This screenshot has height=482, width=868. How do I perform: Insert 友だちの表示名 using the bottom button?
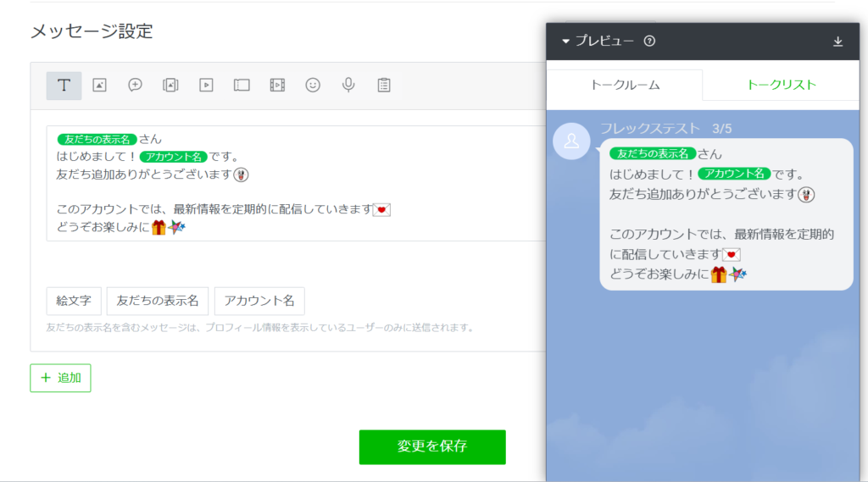(158, 301)
